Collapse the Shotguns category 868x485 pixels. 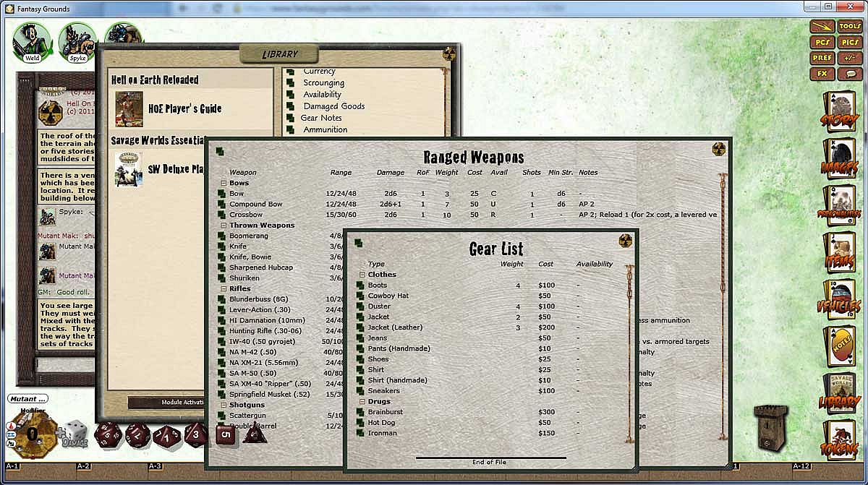(x=224, y=405)
